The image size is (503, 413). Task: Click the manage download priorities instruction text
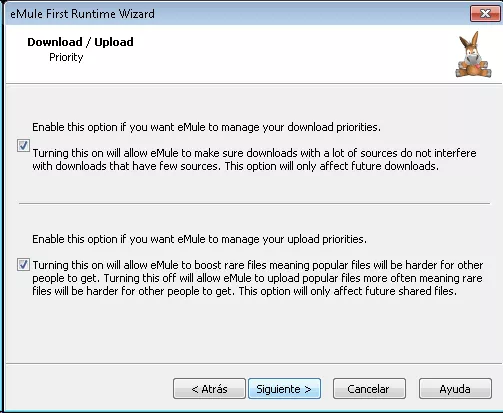coord(206,127)
